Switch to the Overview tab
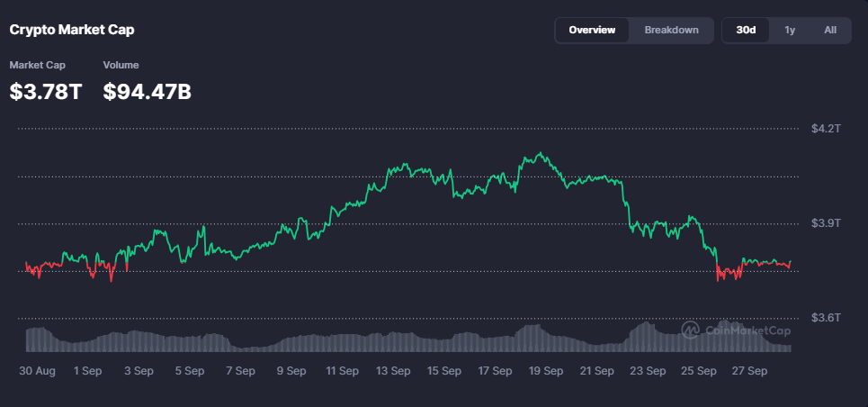Image resolution: width=868 pixels, height=407 pixels. point(592,30)
